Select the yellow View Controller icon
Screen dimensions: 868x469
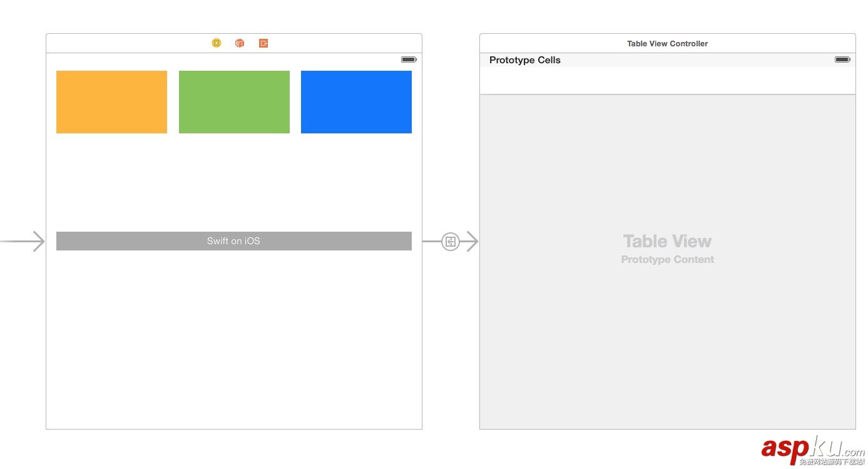click(x=217, y=43)
